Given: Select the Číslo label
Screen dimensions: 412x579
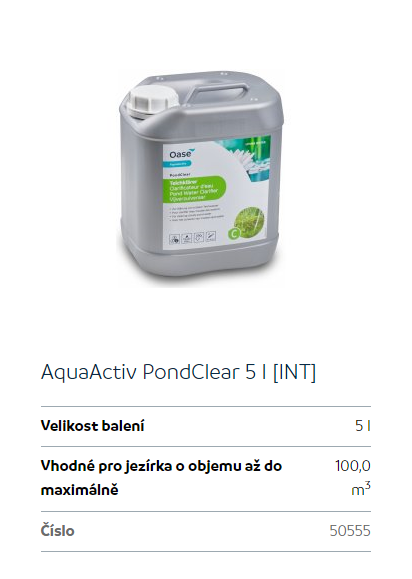Looking at the screenshot, I should pyautogui.click(x=58, y=531).
